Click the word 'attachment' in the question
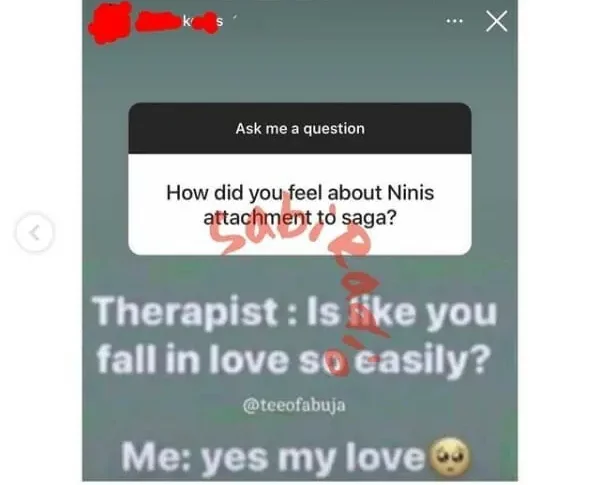The image size is (600, 485). pos(258,218)
